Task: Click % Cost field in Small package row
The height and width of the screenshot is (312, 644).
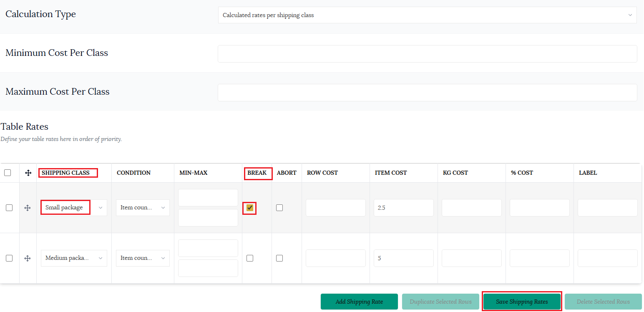Action: tap(540, 208)
